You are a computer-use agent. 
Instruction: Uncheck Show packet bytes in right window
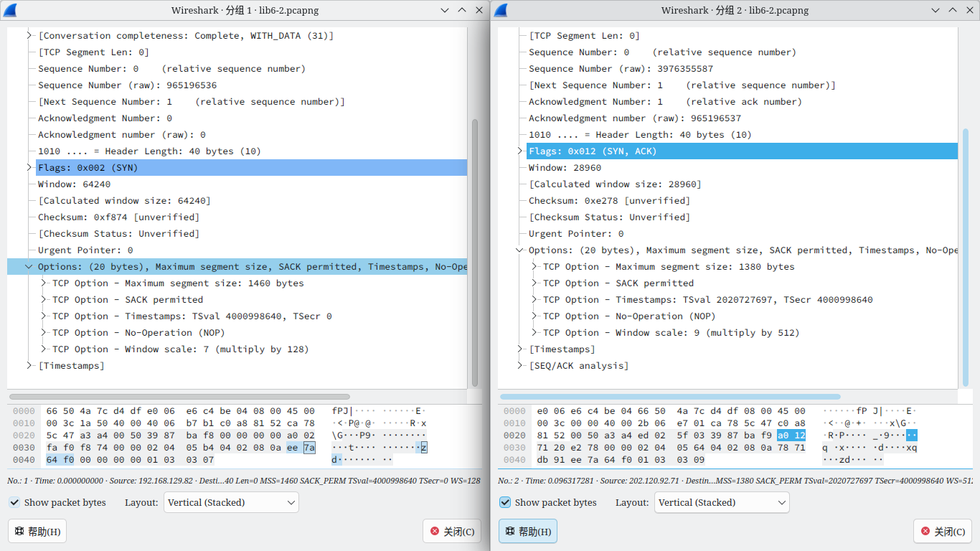pyautogui.click(x=505, y=502)
